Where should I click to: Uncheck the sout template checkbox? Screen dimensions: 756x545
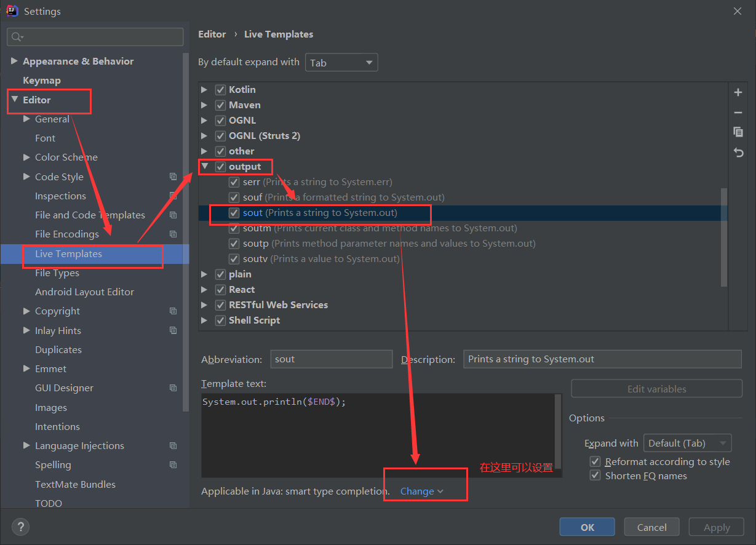(x=234, y=213)
